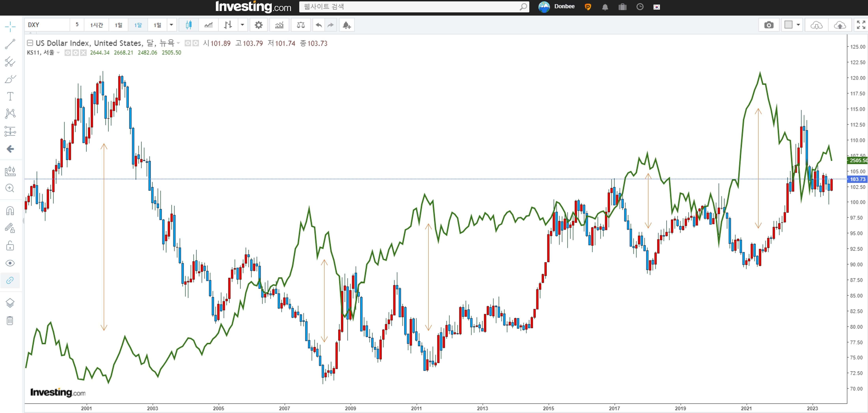
Task: Toggle visibility of KS11 series eye icon
Action: tap(68, 53)
